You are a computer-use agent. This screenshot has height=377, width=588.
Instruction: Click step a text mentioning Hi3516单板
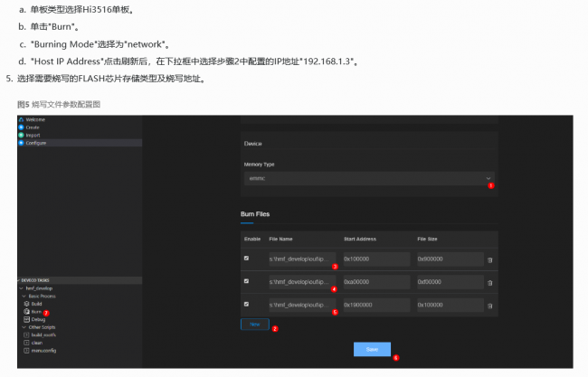pyautogui.click(x=81, y=10)
